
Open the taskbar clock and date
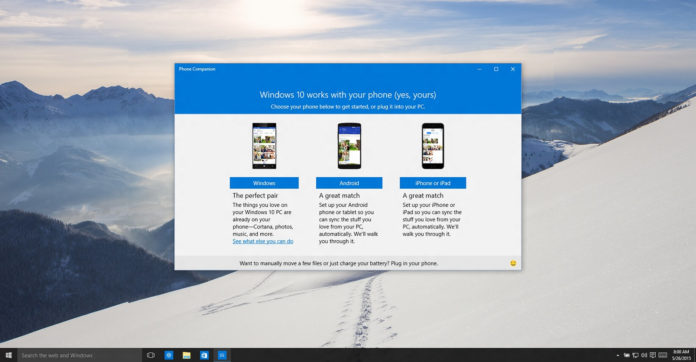(681, 355)
